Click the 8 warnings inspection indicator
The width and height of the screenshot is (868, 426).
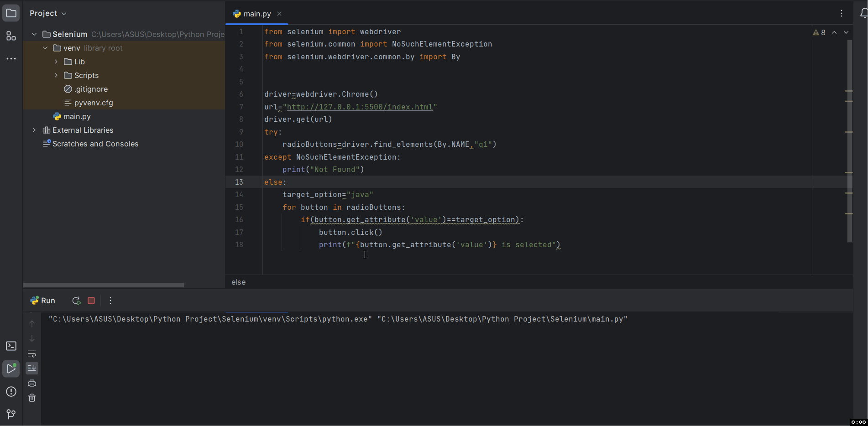point(819,32)
